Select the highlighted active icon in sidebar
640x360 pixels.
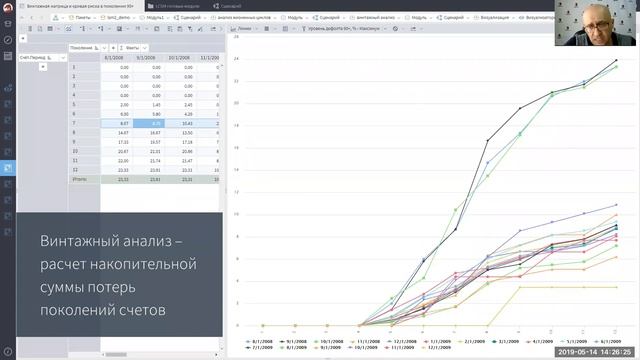(8, 168)
